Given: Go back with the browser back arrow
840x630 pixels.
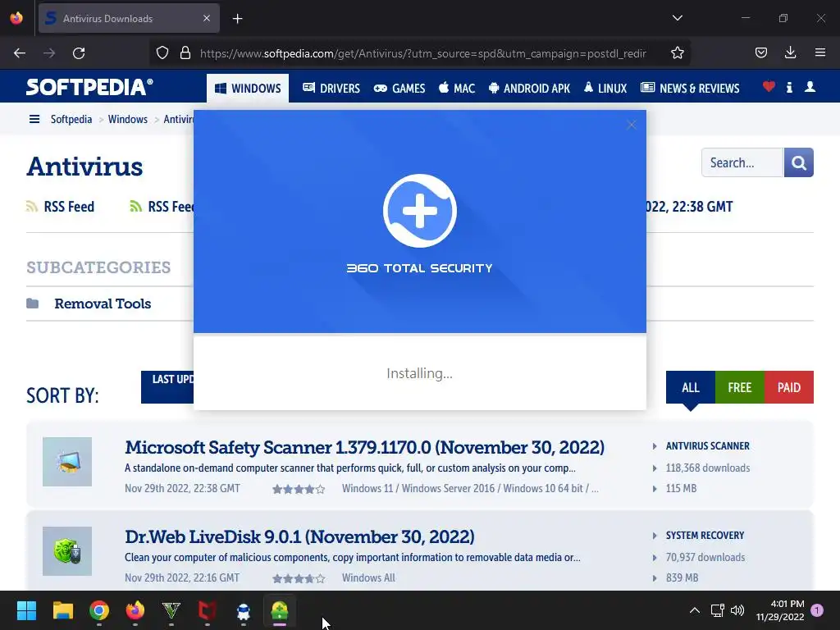Looking at the screenshot, I should point(20,53).
